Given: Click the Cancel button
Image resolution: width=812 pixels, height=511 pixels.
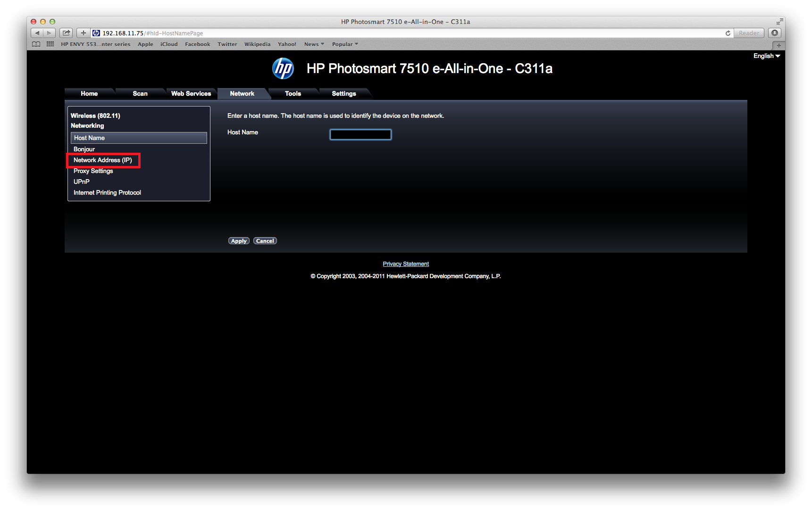Looking at the screenshot, I should [x=265, y=241].
